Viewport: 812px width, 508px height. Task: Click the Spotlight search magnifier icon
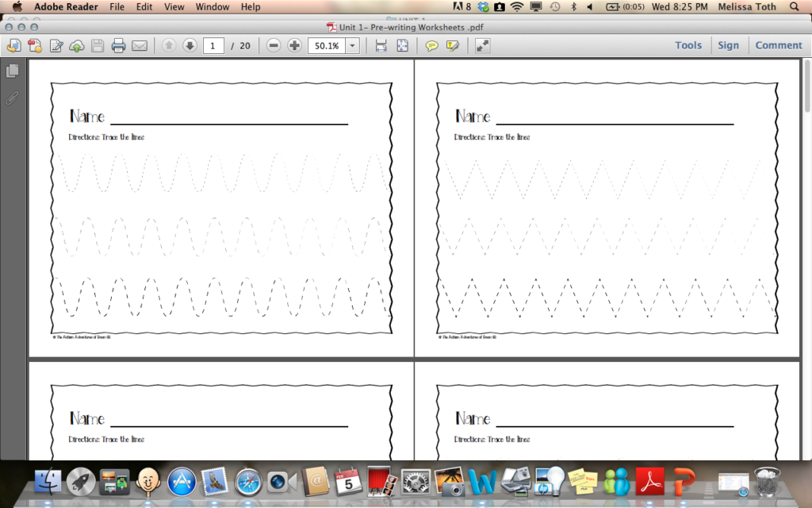pos(795,6)
